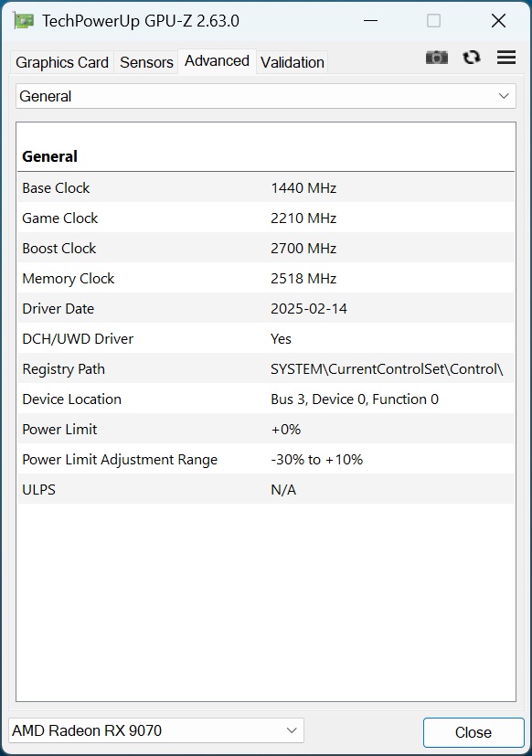Select the Power Limit Adjustment Range label
Screen dimensions: 532x756
tap(120, 460)
